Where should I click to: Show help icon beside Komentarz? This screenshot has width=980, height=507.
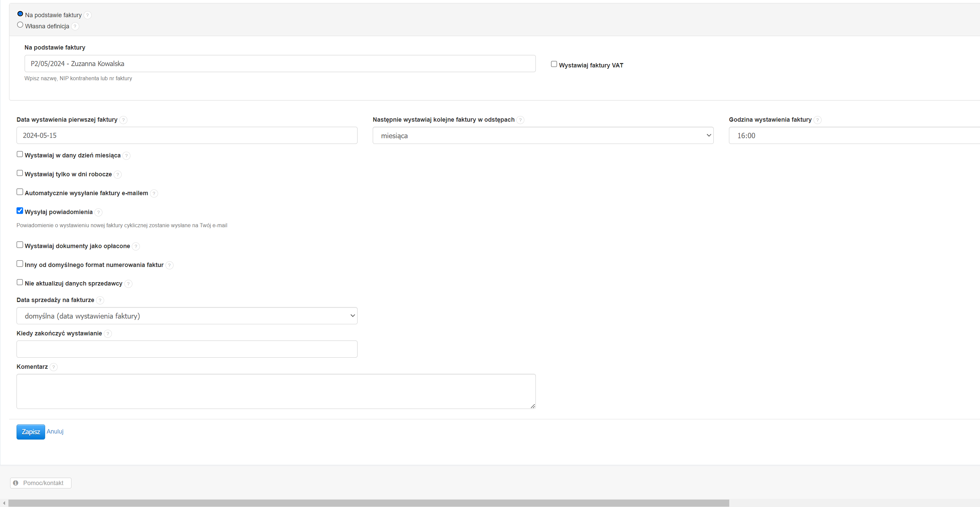click(54, 367)
